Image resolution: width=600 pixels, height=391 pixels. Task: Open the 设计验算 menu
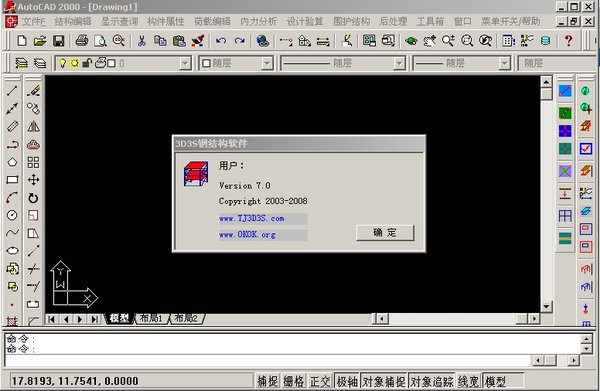pyautogui.click(x=305, y=21)
